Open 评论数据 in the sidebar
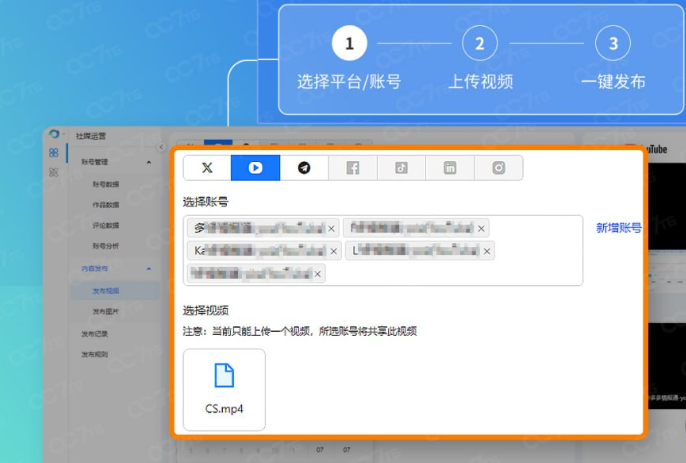The image size is (686, 463). point(105,225)
